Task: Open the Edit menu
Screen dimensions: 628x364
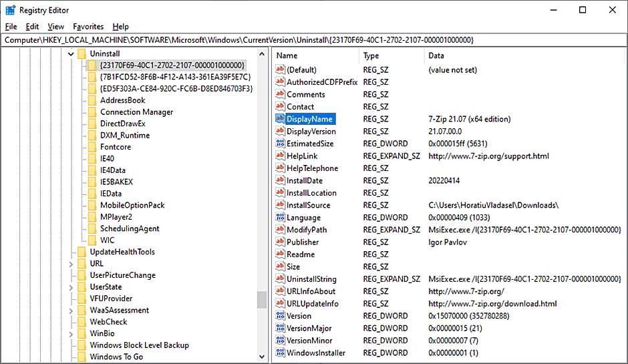Action: coord(32,27)
